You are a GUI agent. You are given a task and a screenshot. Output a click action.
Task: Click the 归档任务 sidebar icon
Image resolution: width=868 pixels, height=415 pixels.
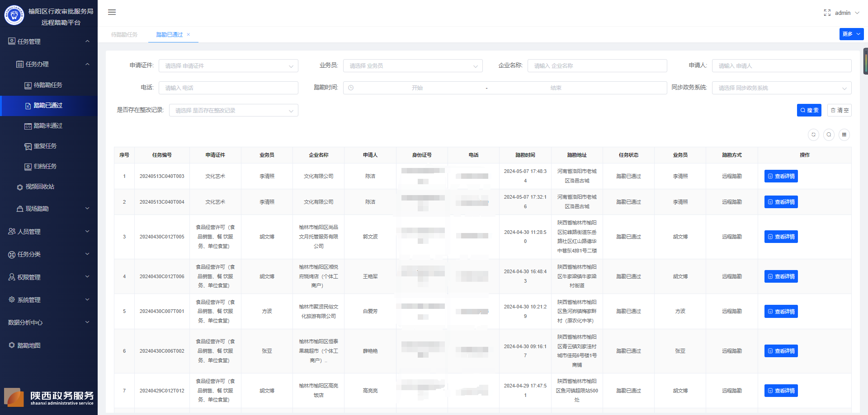coord(28,167)
